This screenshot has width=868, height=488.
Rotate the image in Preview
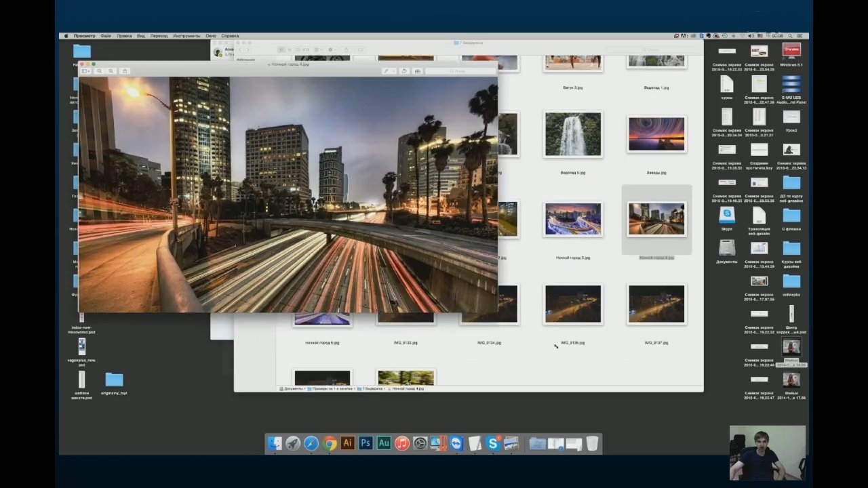pyautogui.click(x=404, y=70)
